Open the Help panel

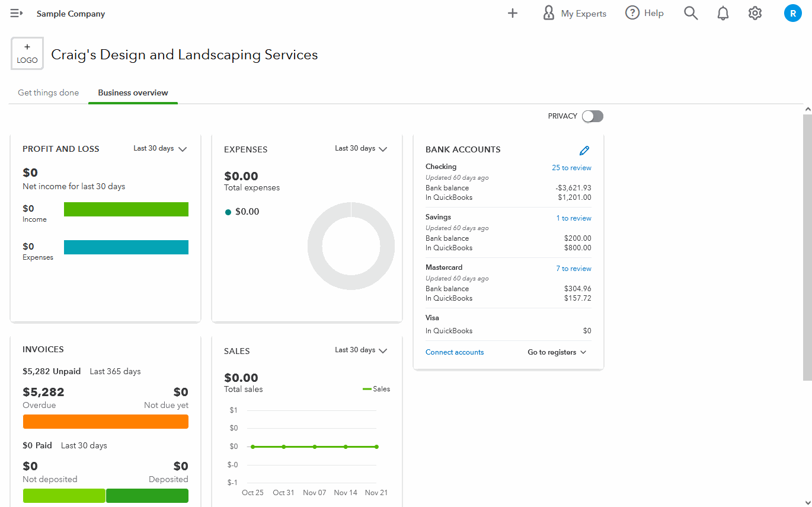click(x=645, y=13)
